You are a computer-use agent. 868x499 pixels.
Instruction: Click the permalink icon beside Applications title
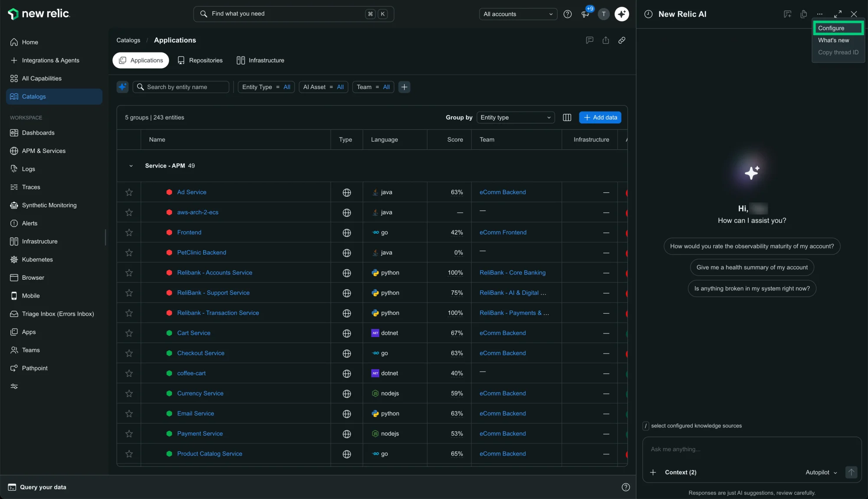[621, 40]
